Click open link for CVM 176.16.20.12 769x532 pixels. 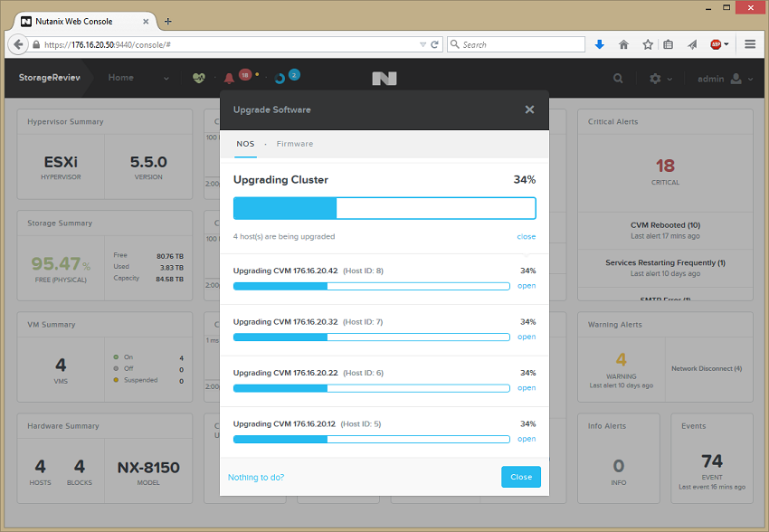click(x=527, y=439)
